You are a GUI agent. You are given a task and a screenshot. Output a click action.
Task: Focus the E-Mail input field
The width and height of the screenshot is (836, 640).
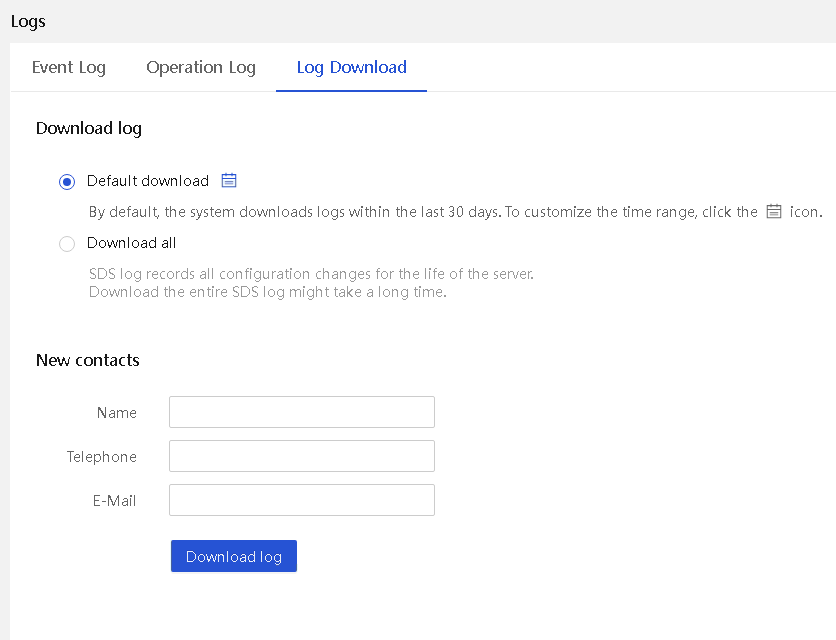302,500
